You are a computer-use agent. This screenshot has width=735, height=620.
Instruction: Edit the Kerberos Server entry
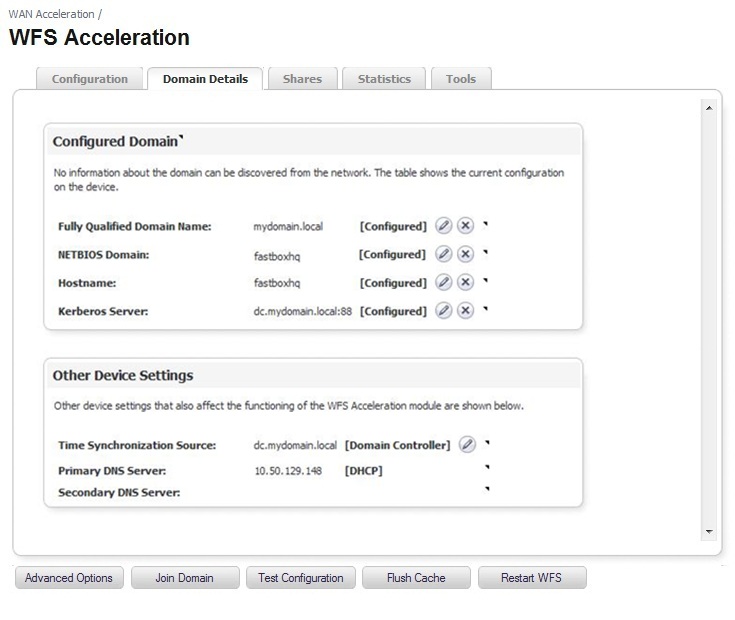[x=444, y=311]
